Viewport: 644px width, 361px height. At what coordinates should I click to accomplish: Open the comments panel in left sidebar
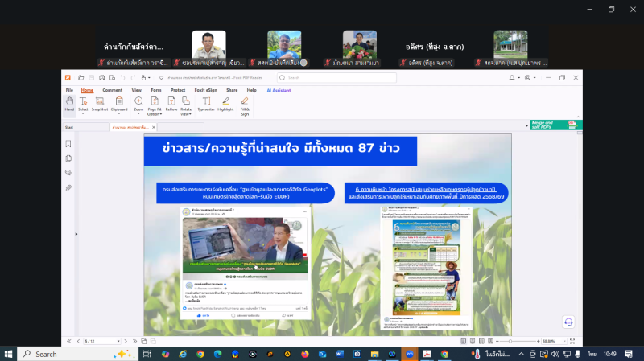click(x=68, y=173)
